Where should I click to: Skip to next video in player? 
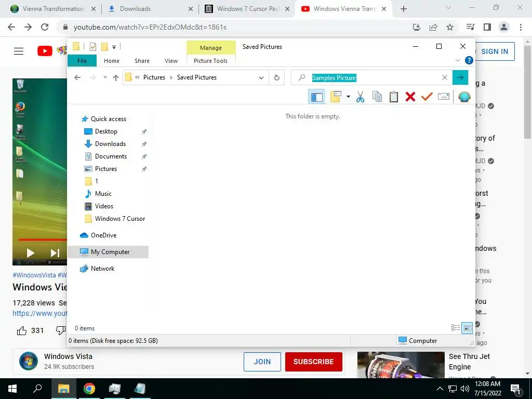pos(55,253)
